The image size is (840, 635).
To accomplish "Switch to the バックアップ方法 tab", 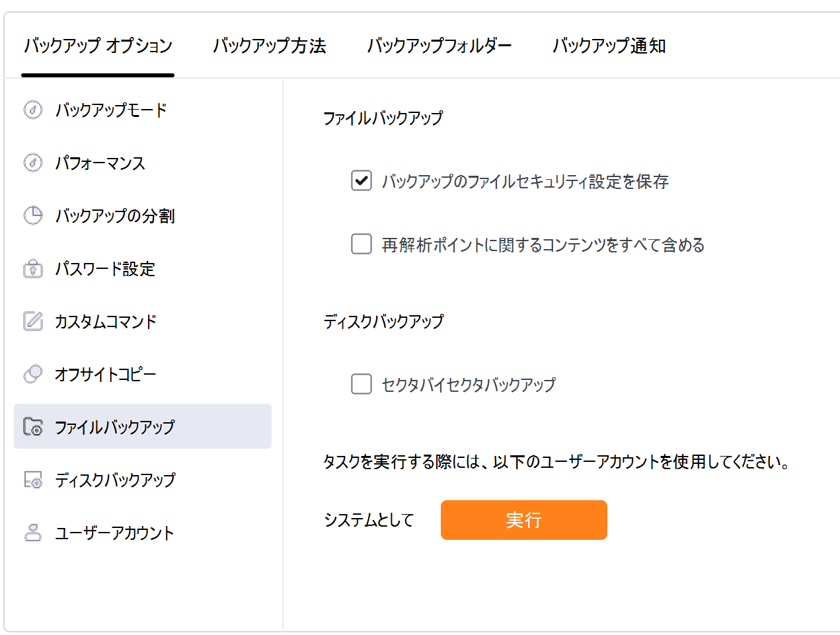I will (x=270, y=46).
